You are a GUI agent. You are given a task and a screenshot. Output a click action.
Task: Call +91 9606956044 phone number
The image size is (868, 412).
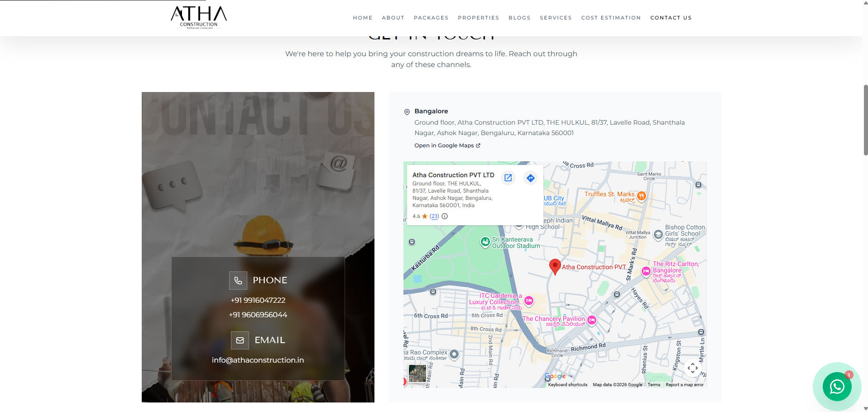258,315
